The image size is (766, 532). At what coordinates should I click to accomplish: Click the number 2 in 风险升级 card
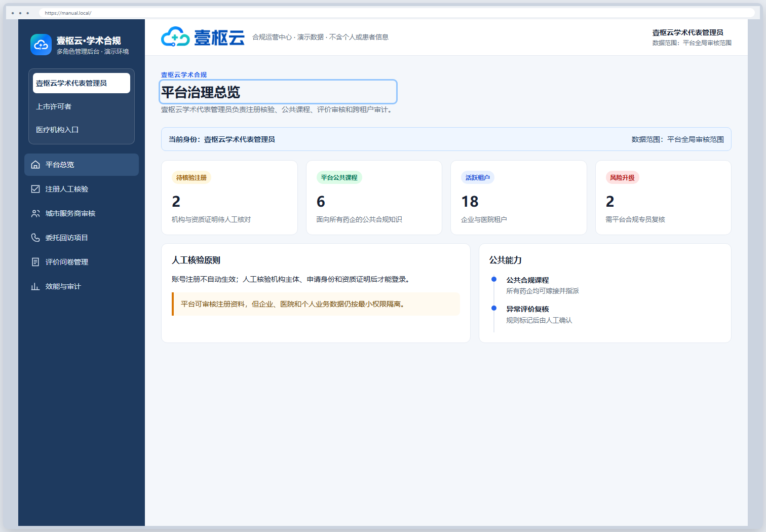610,202
